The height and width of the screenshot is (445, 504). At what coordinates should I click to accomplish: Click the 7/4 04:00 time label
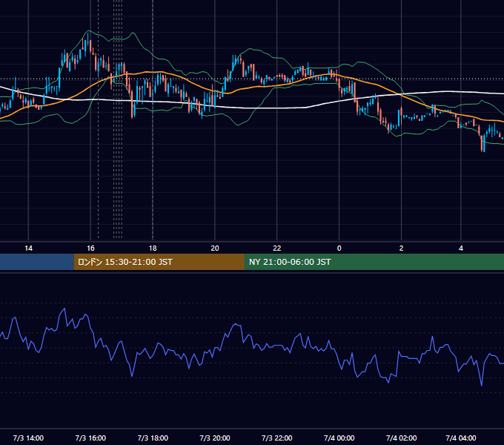[x=461, y=438]
